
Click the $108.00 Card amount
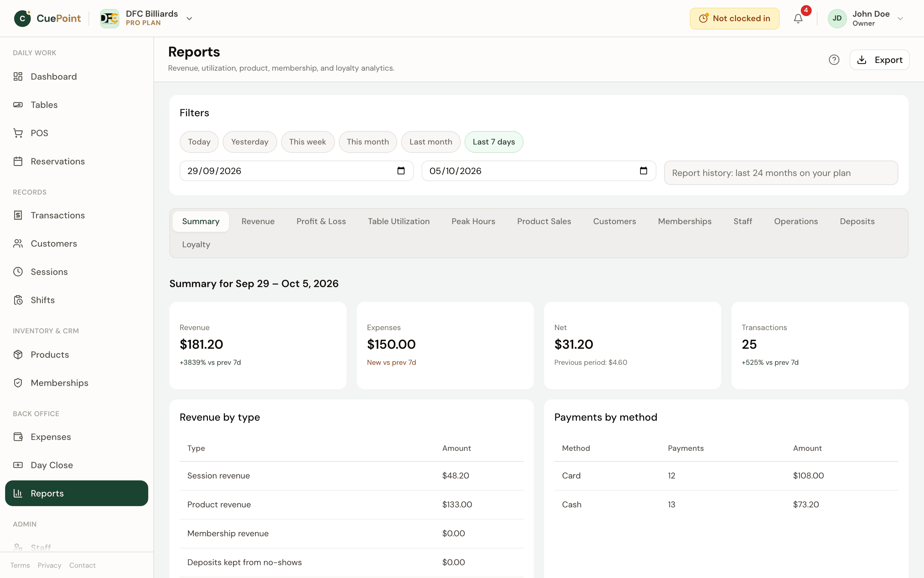(808, 476)
